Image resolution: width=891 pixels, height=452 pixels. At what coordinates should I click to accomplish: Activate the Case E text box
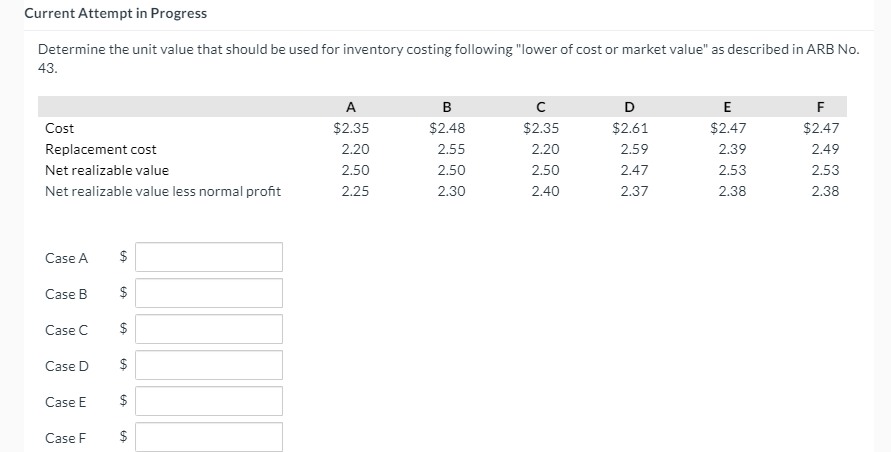[x=209, y=401]
